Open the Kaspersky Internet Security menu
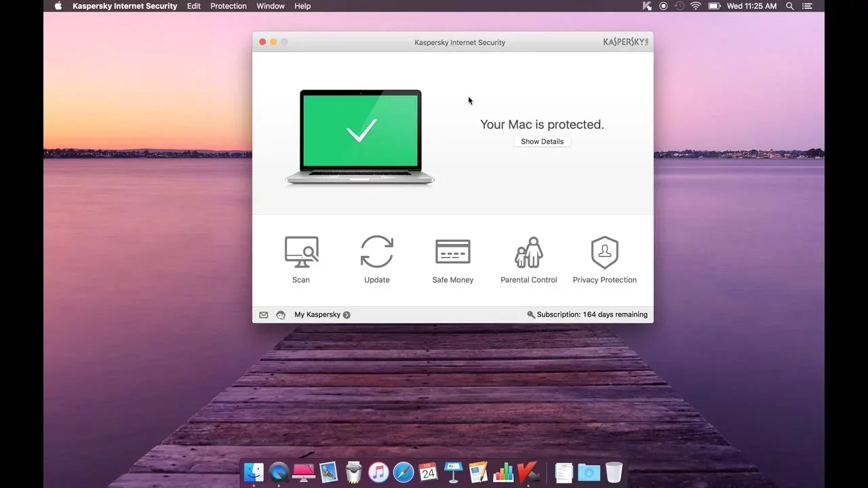This screenshot has width=868, height=488. (125, 6)
